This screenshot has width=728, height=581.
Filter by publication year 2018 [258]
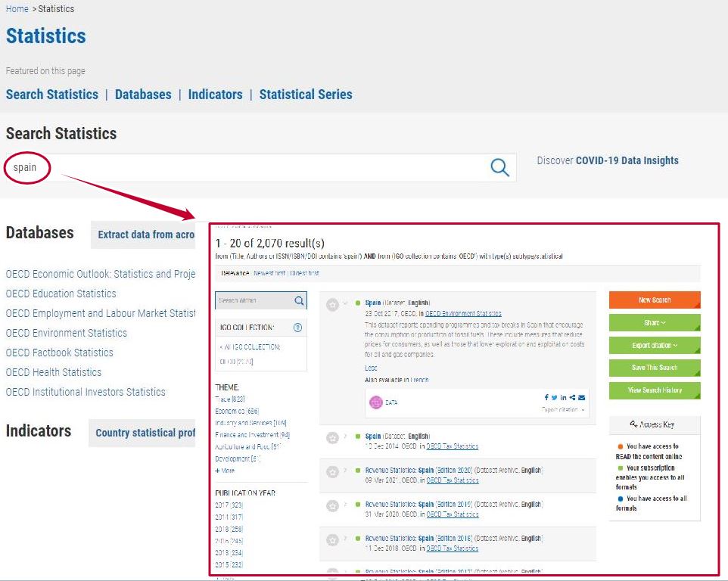click(x=229, y=529)
